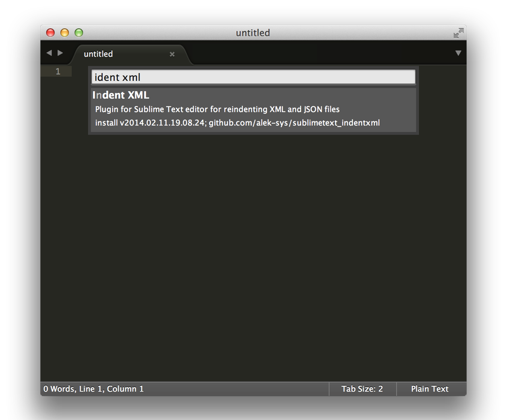507x420 pixels.
Task: Click the red close window button
Action: (x=50, y=33)
